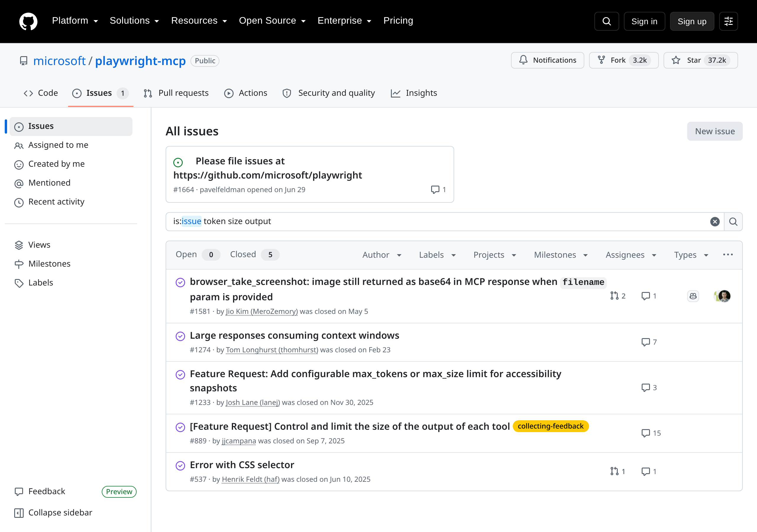Show Open issues list

point(198,254)
